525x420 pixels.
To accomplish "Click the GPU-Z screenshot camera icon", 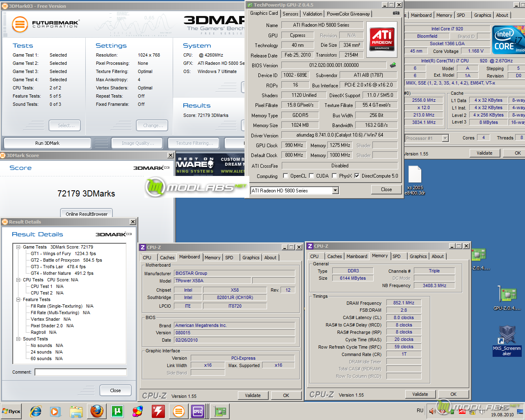I will 396,13.
